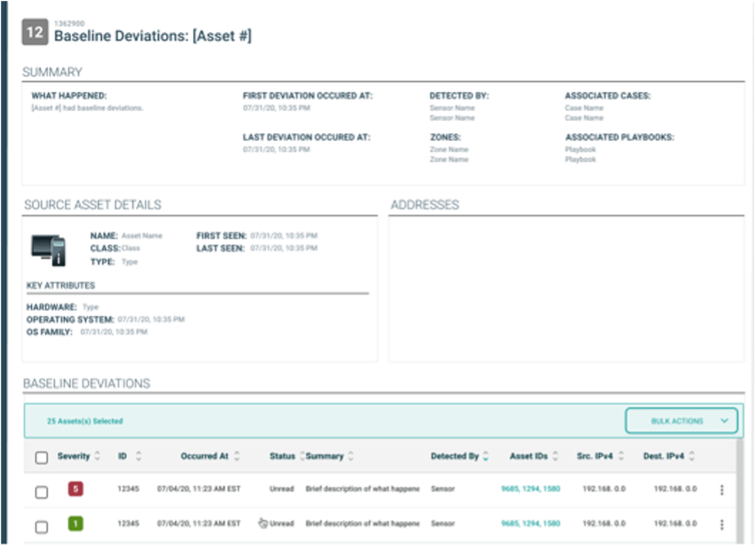
Task: Click the red severity 5 badge
Action: [76, 489]
